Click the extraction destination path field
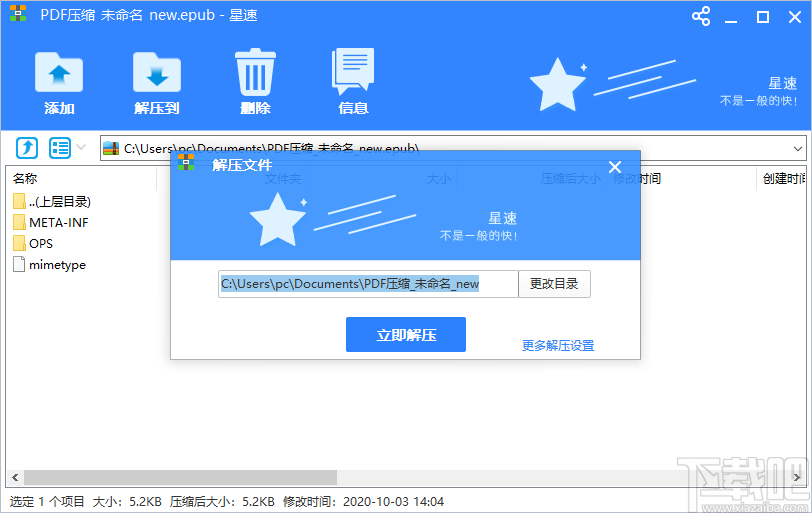Image resolution: width=812 pixels, height=513 pixels. [368, 284]
